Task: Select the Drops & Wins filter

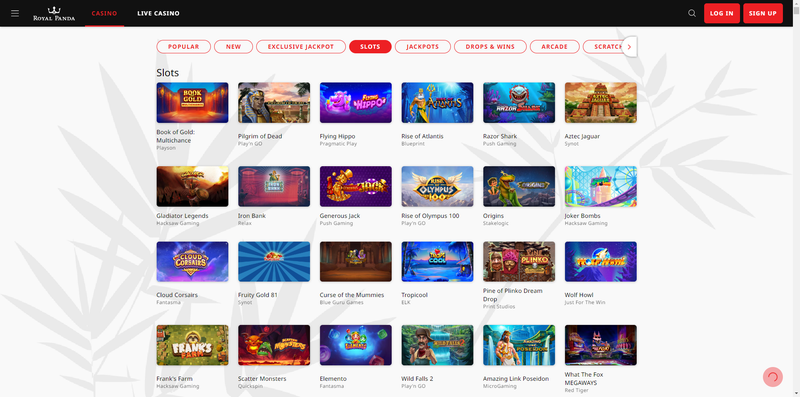Action: pos(490,47)
